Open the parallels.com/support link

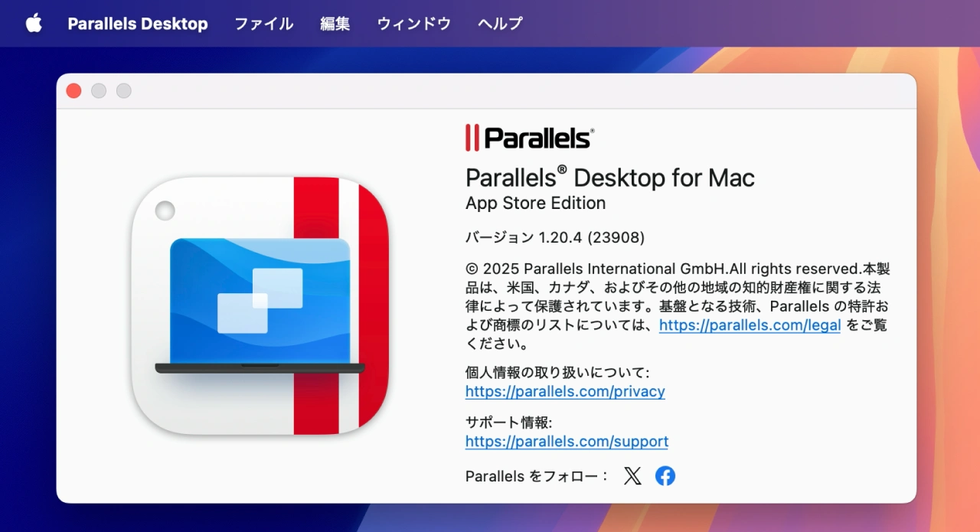click(567, 442)
